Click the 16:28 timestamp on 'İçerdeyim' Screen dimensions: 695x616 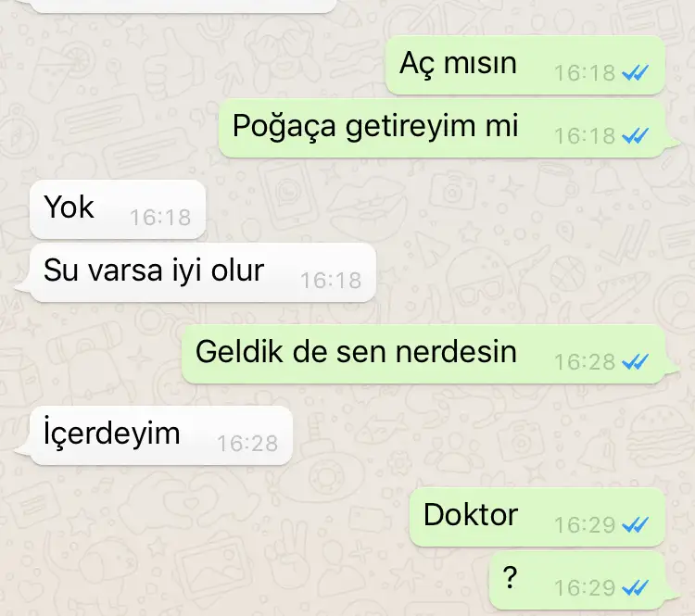[x=247, y=444]
